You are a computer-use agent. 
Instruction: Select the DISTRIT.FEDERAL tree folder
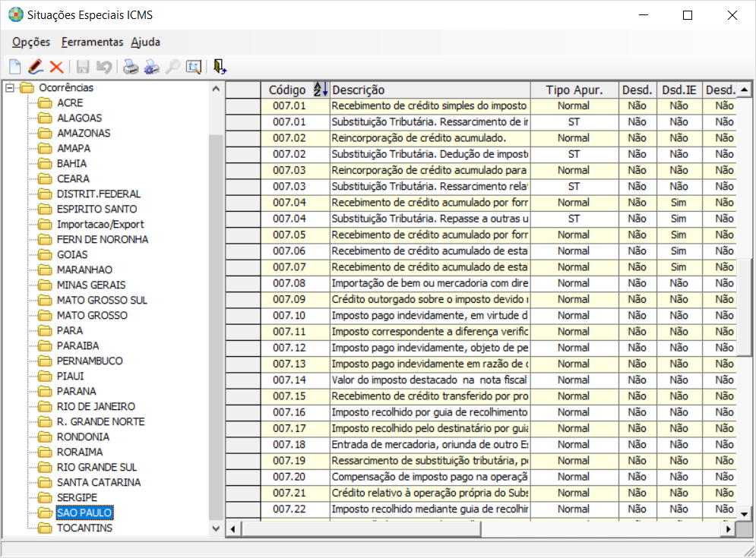(x=98, y=194)
